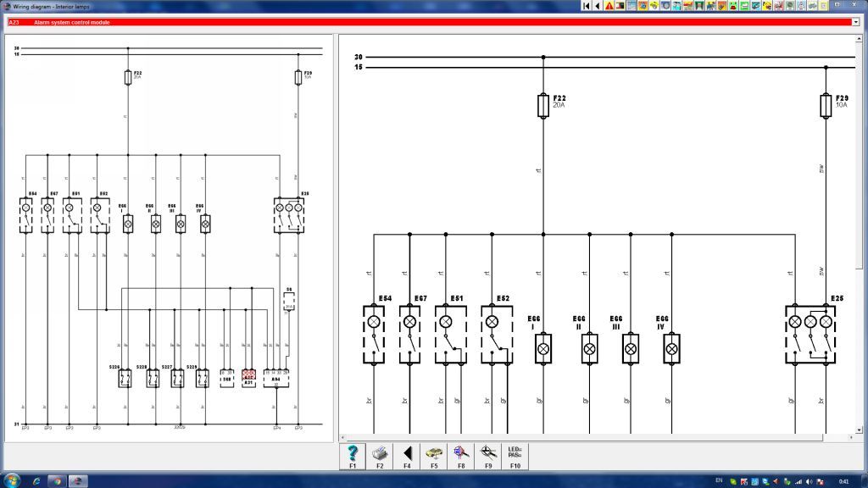The image size is (868, 488).
Task: Print the diagram with F2 printer button
Action: [x=380, y=457]
